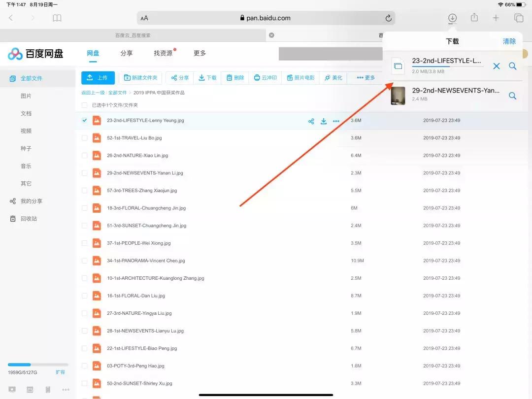Click the 清除 link to clear downloads
Screen dimensions: 532x399
509,41
